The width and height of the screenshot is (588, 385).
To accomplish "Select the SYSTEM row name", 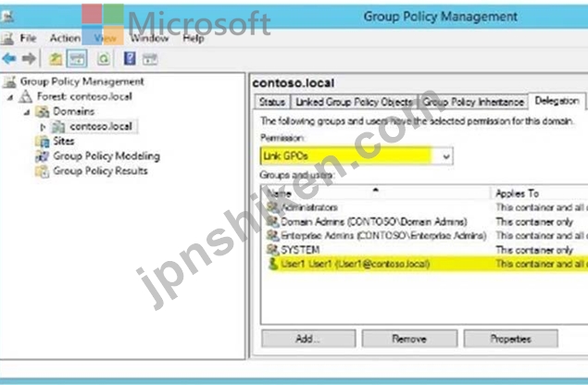I will [x=300, y=249].
